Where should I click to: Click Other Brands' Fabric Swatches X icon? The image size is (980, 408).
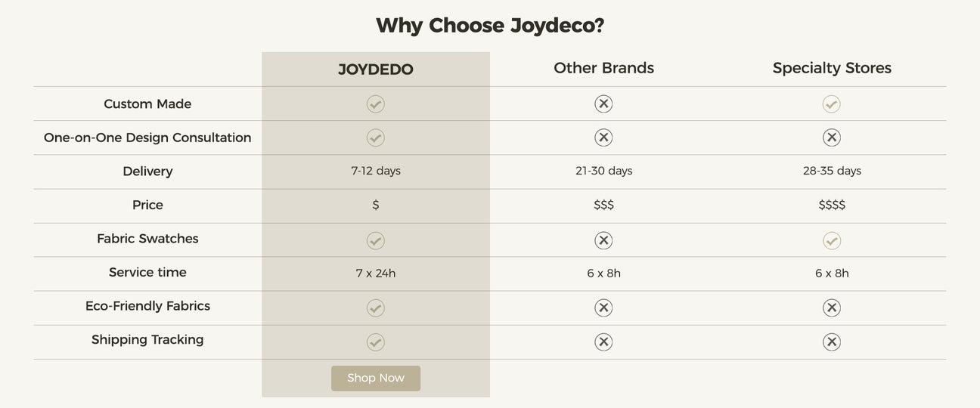click(603, 241)
